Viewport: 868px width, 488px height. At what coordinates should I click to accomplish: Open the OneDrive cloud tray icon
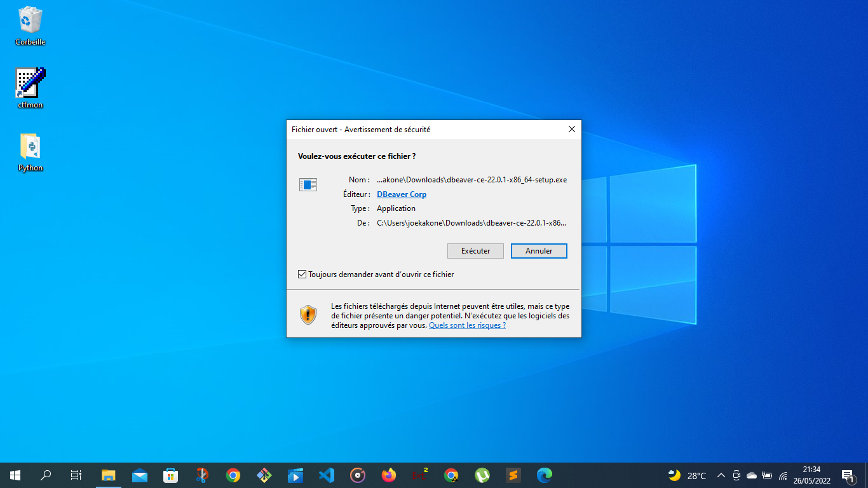click(752, 475)
